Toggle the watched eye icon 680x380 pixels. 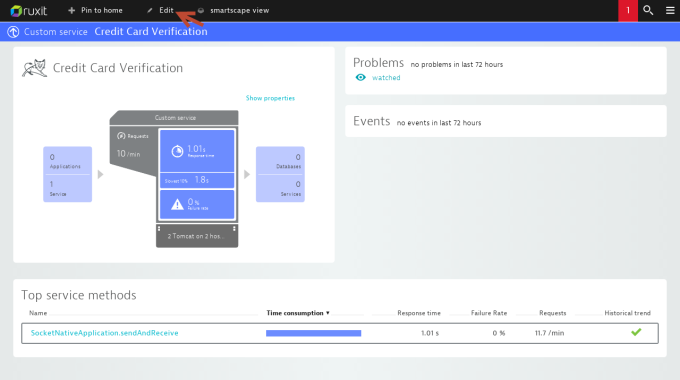coord(360,78)
